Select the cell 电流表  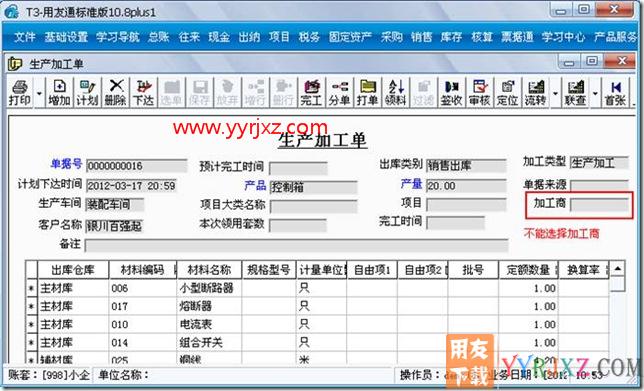tap(209, 324)
